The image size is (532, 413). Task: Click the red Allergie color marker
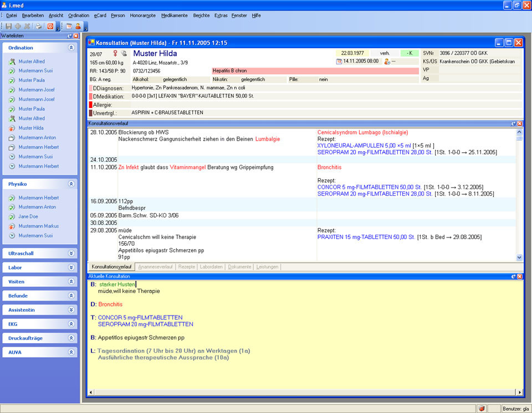click(x=90, y=105)
